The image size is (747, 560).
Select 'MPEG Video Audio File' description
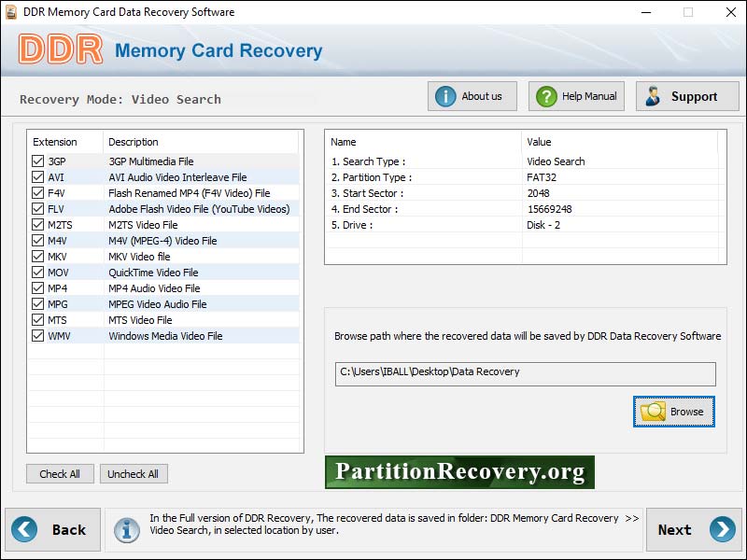tap(158, 304)
